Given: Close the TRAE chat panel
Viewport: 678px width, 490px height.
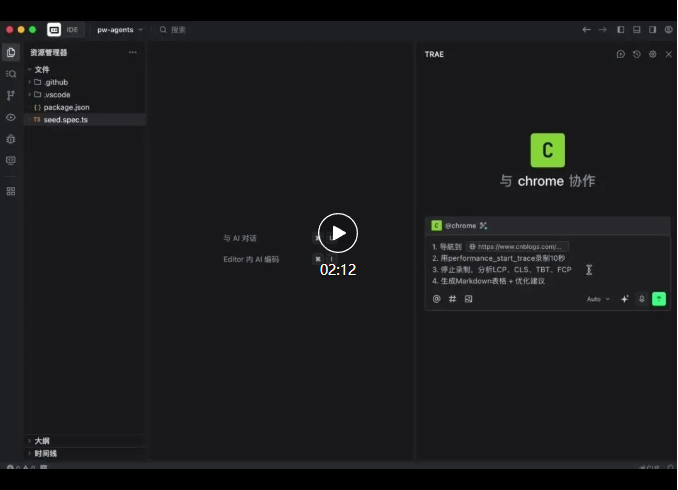Looking at the screenshot, I should [x=668, y=54].
